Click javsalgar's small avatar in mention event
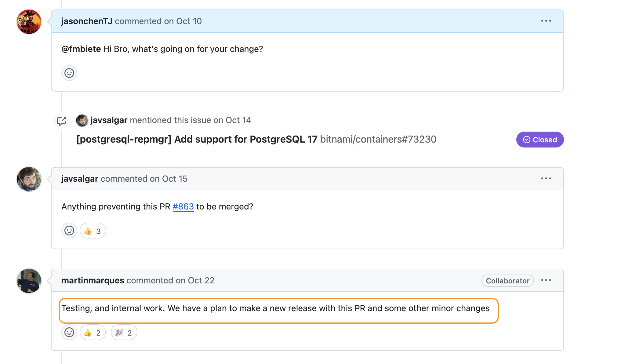This screenshot has height=364, width=643. [82, 121]
